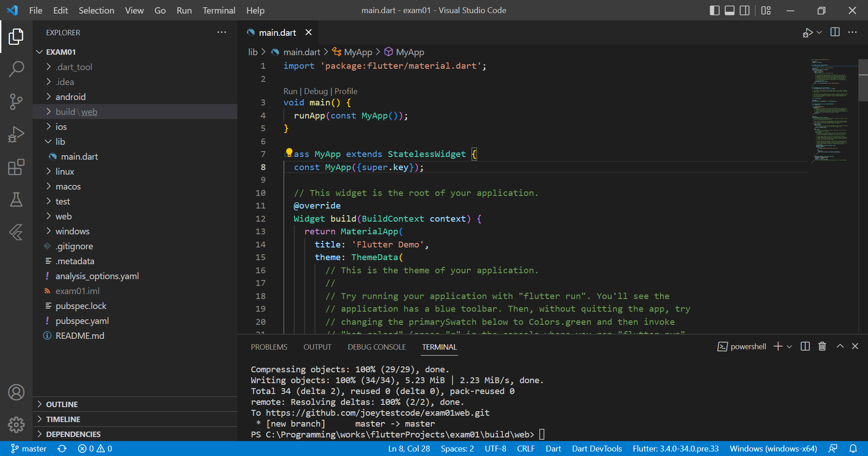Image resolution: width=868 pixels, height=456 pixels.
Task: Split the terminal panel
Action: click(x=805, y=347)
